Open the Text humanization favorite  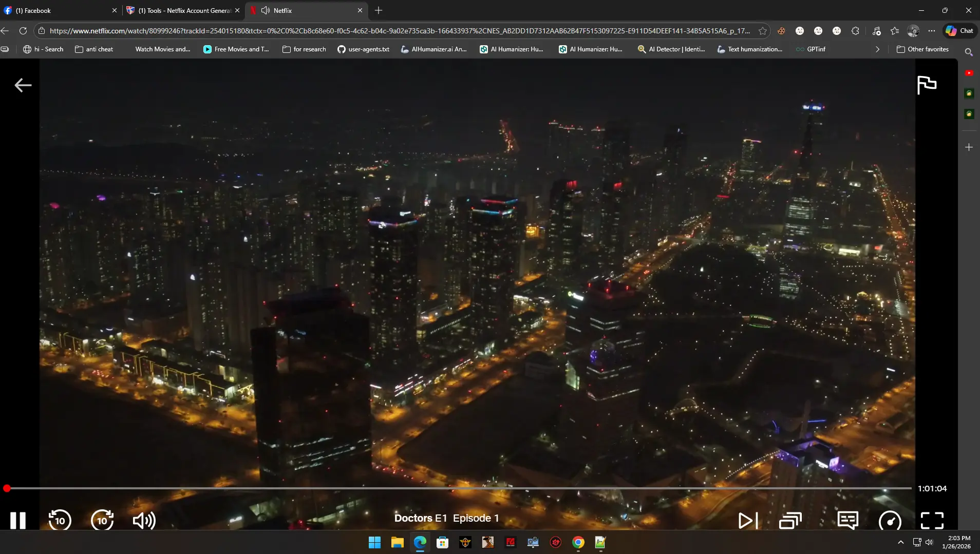750,49
